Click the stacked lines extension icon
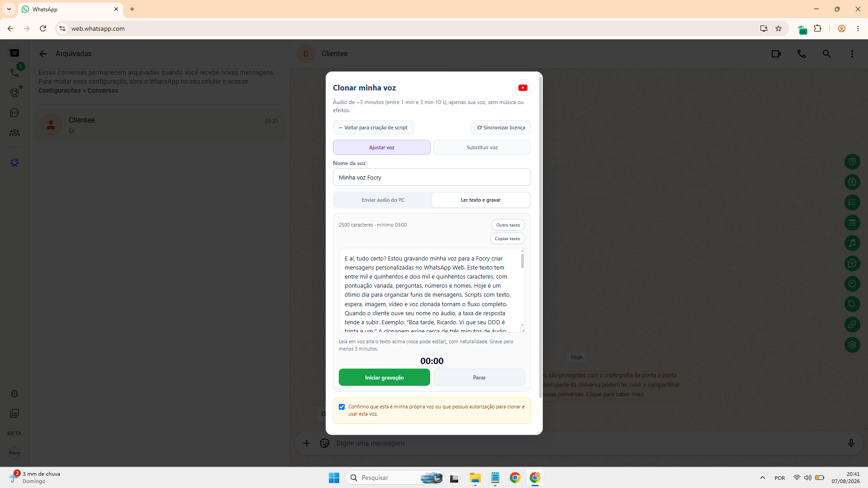868x488 pixels. pyautogui.click(x=852, y=223)
